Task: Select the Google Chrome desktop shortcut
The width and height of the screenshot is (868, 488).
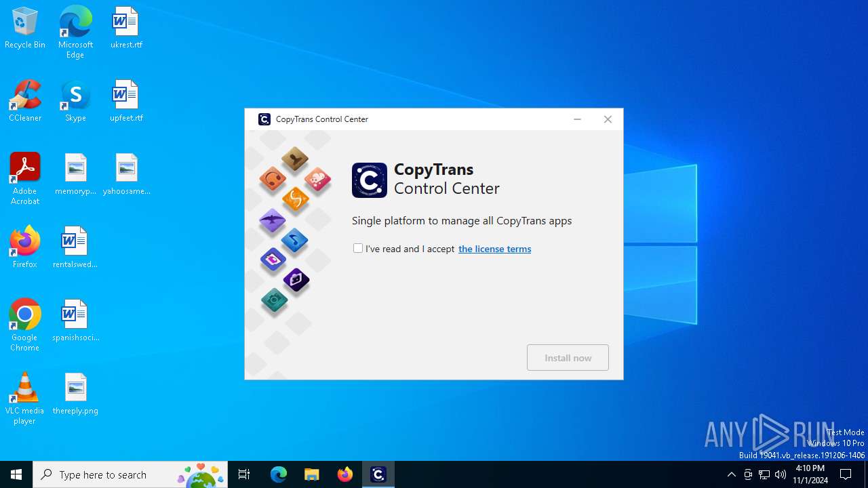Action: coord(25,325)
